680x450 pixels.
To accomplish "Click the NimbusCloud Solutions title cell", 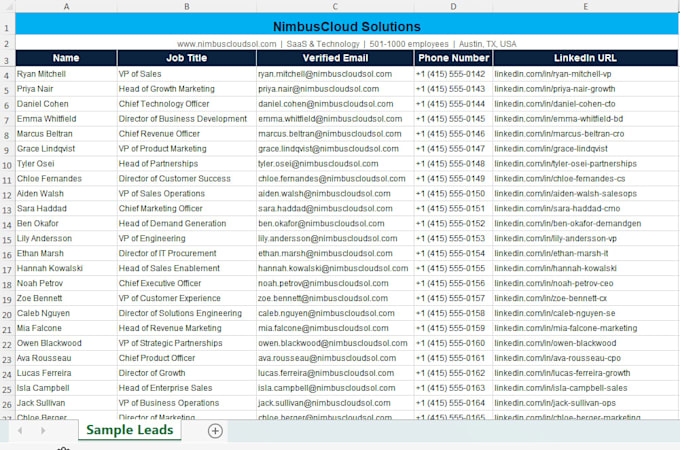I will point(347,24).
